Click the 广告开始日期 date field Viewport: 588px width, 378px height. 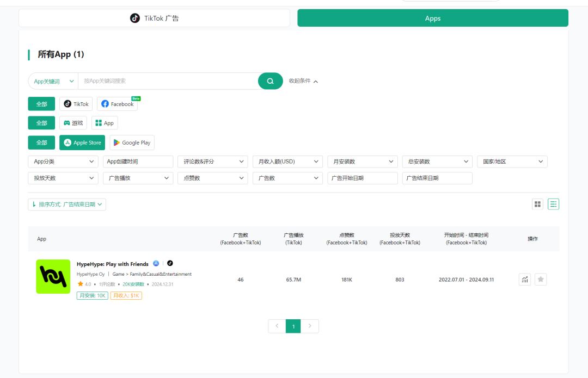[x=363, y=178]
